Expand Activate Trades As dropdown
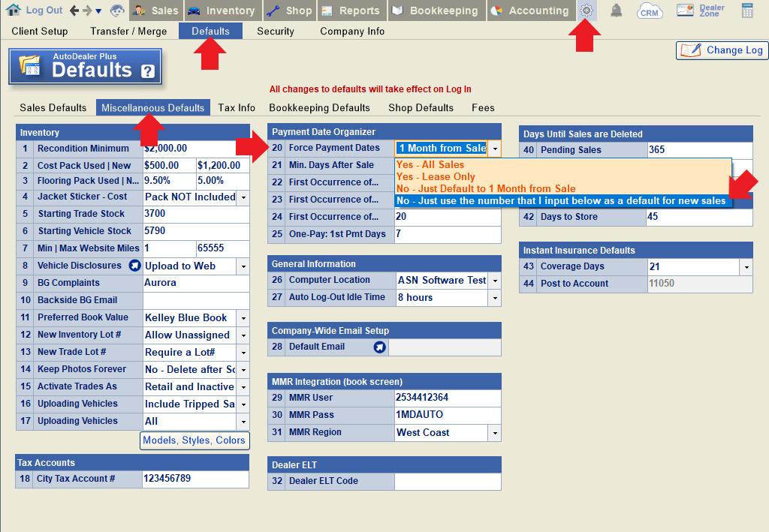The image size is (769, 532). (x=243, y=387)
